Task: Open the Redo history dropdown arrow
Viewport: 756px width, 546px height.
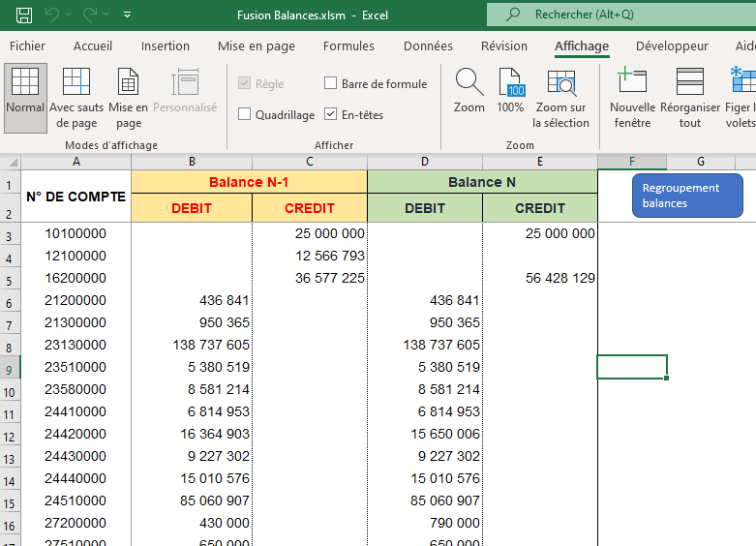Action: point(106,15)
